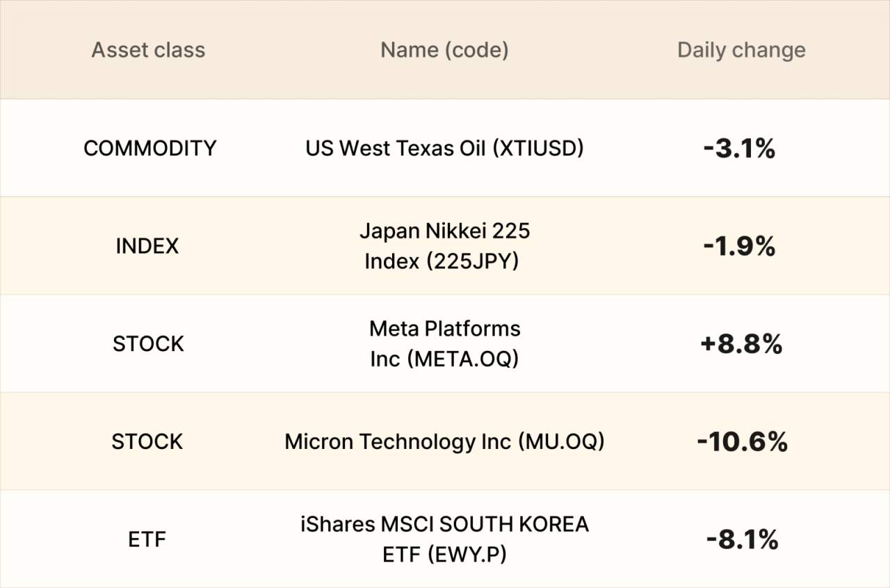Select the COMMODITY asset class cell
This screenshot has height=588, width=890.
click(x=149, y=148)
